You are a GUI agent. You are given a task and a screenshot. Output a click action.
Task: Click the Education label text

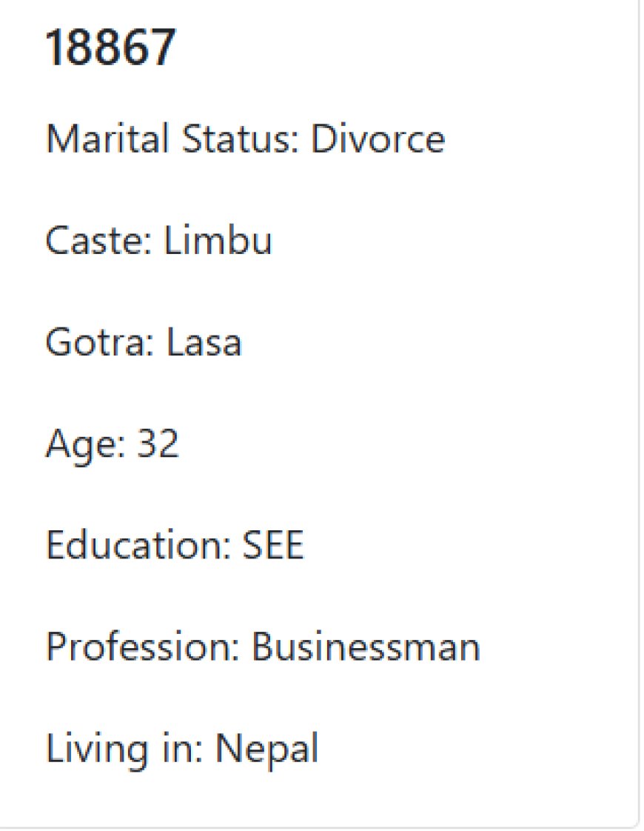138,545
